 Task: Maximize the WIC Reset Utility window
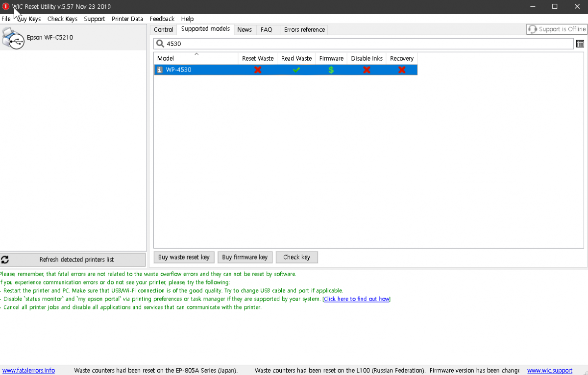(555, 7)
